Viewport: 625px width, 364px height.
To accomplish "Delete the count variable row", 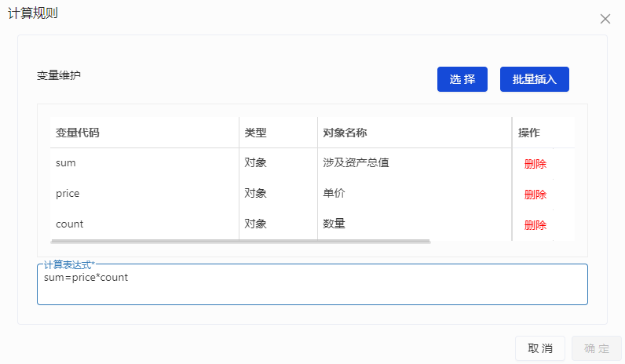I will 535,225.
